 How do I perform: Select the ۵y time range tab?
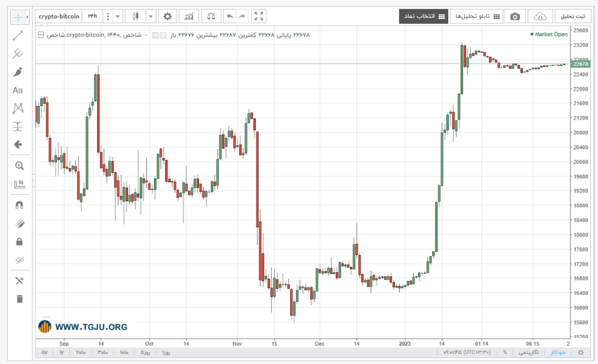tap(44, 352)
